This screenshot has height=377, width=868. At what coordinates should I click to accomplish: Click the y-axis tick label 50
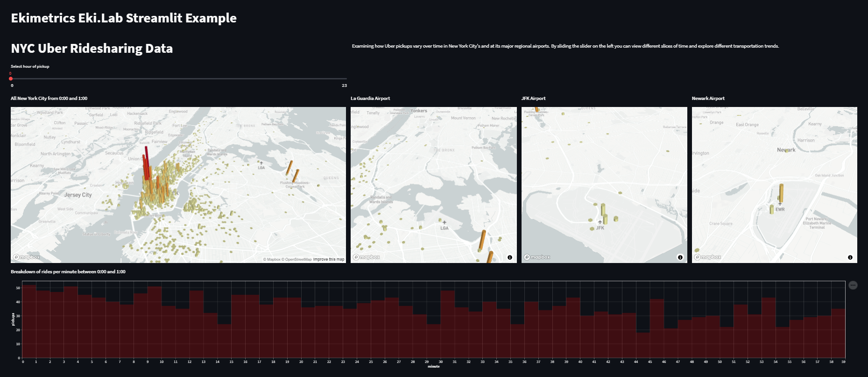tap(18, 288)
